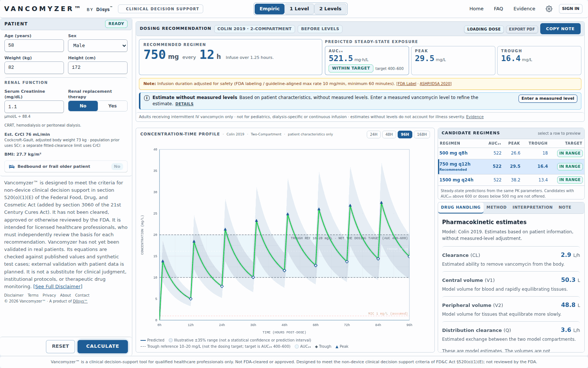The height and width of the screenshot is (368, 588).
Task: Click the CALCULATE button
Action: (x=103, y=347)
